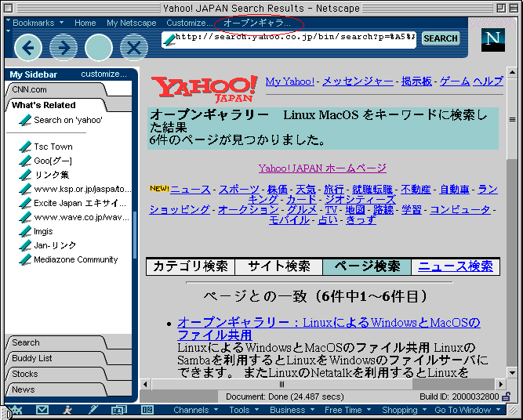Click the blank round button beside Stop
The width and height of the screenshot is (523, 420).
[99, 48]
